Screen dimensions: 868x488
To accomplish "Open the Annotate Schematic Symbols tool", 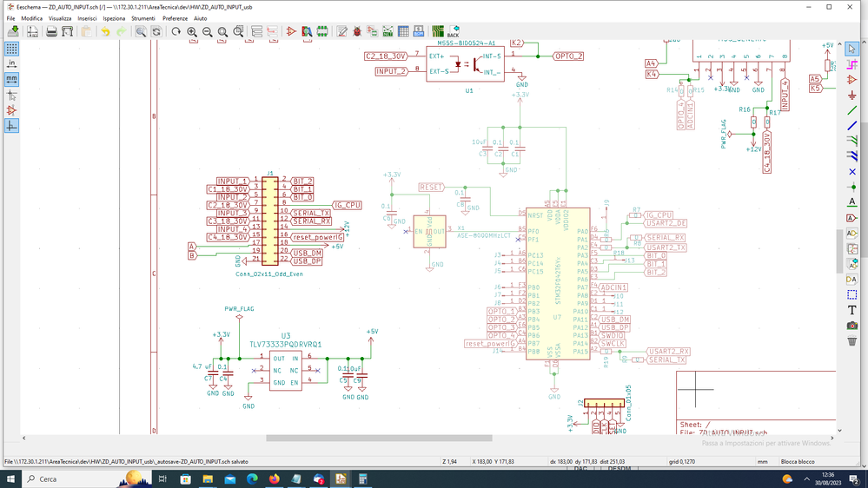I will 341,32.
